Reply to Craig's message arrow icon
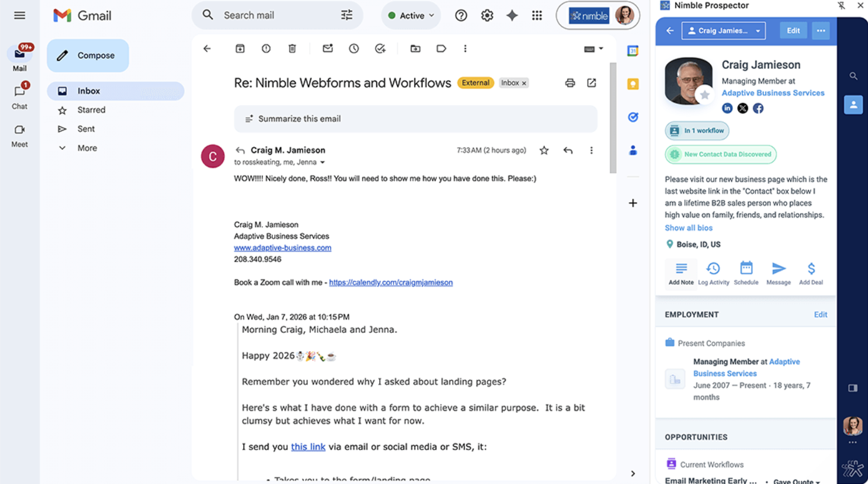 click(x=568, y=151)
